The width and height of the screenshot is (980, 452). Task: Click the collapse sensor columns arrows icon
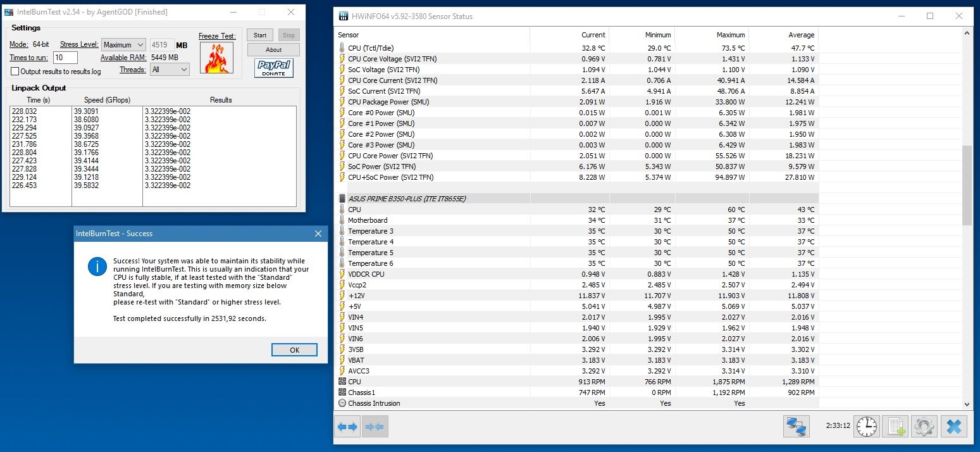(x=375, y=427)
